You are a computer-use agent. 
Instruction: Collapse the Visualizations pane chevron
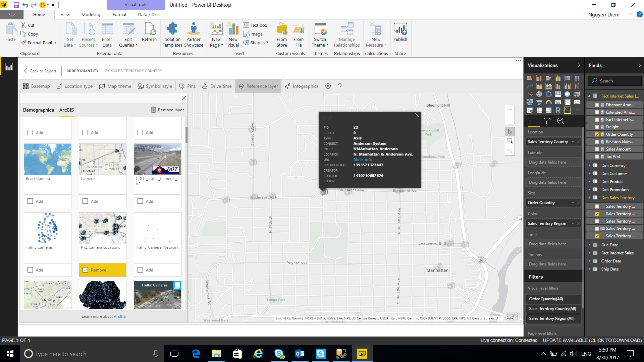[x=579, y=65]
